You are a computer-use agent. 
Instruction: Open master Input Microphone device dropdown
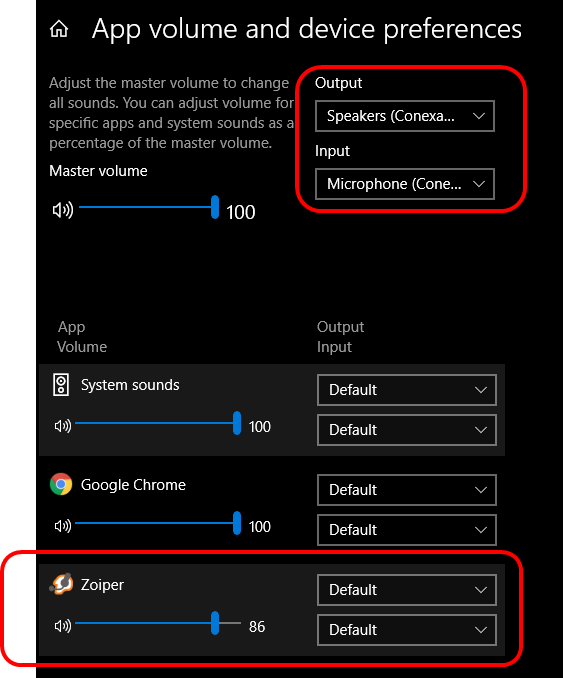405,184
